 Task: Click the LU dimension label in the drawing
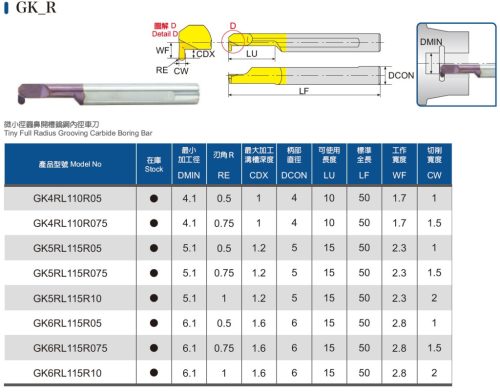tap(252, 54)
